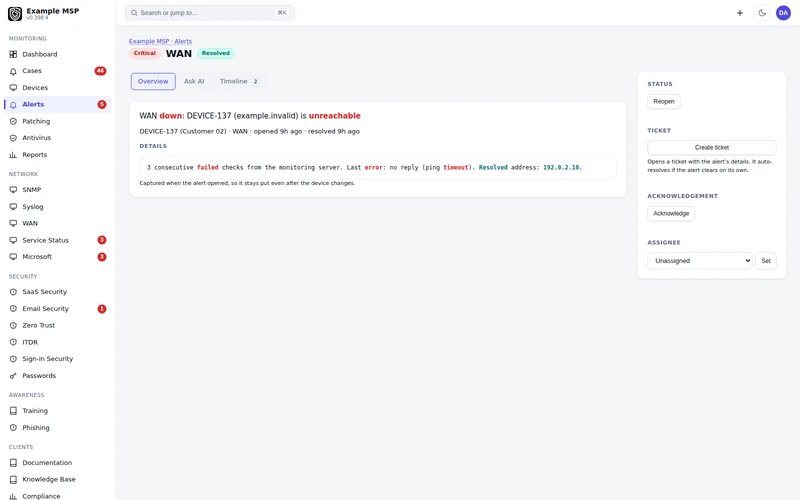This screenshot has width=800, height=500.
Task: Click the IP address 192.0.2.10
Action: click(562, 167)
